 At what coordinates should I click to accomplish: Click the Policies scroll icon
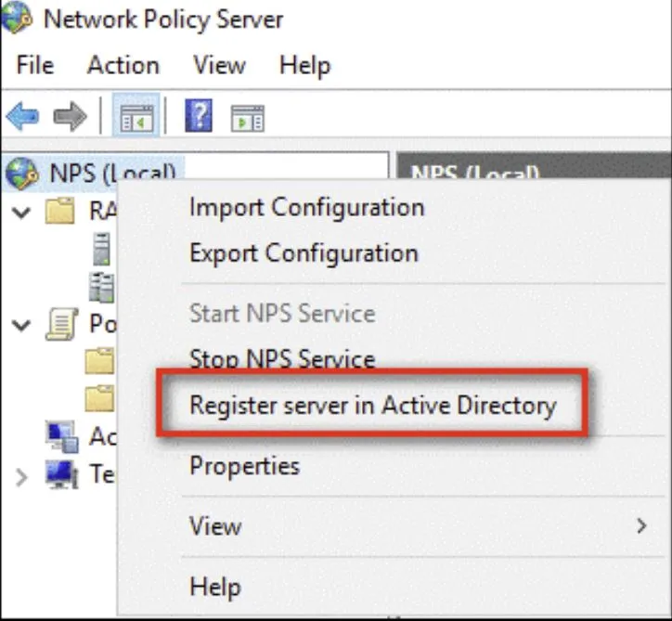coord(62,325)
